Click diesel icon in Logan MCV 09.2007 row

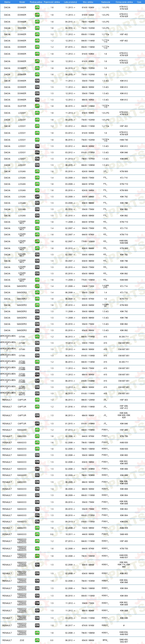pos(37,261)
